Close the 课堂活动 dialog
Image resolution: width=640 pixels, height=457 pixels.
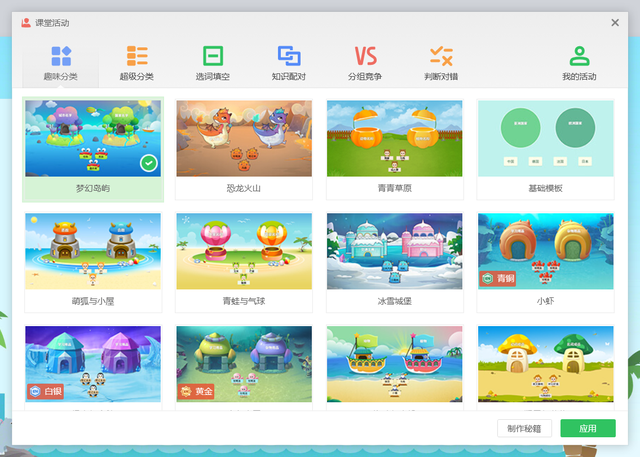(615, 22)
